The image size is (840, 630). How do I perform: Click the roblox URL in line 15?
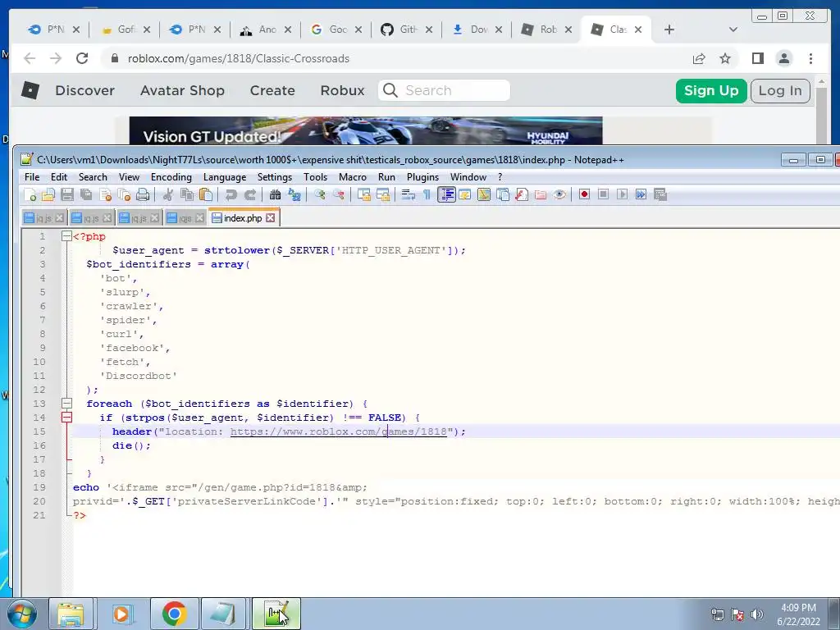click(x=339, y=431)
